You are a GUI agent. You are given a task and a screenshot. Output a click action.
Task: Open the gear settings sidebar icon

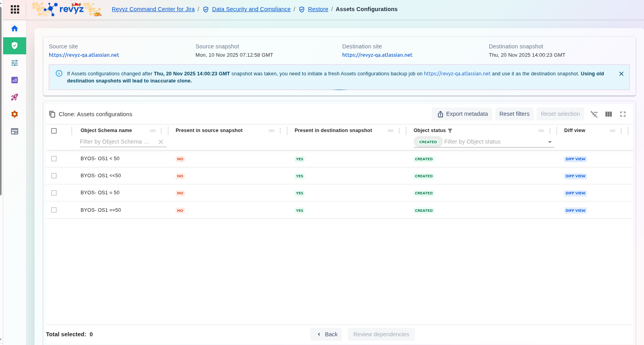point(15,114)
